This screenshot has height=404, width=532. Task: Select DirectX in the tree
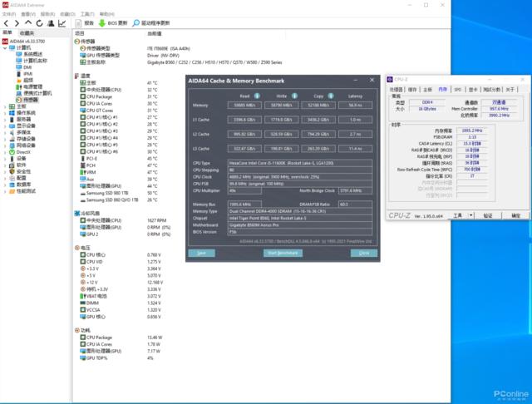20,152
